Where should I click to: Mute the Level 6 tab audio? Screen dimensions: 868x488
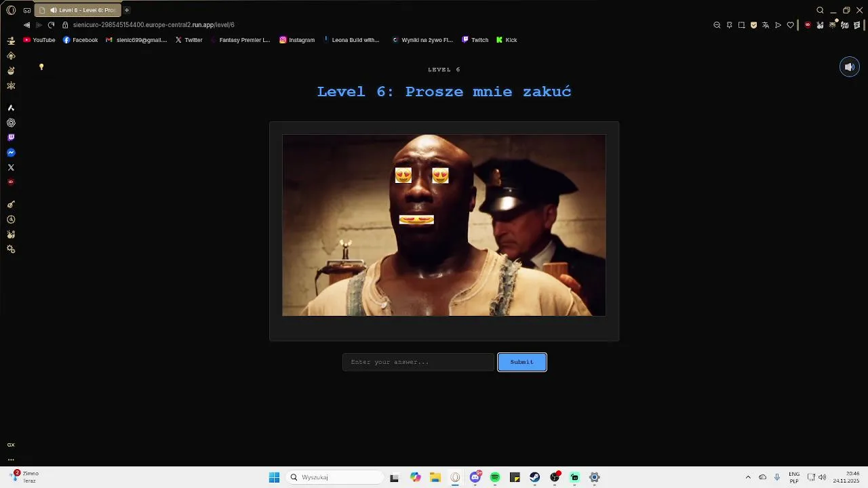pyautogui.click(x=54, y=10)
